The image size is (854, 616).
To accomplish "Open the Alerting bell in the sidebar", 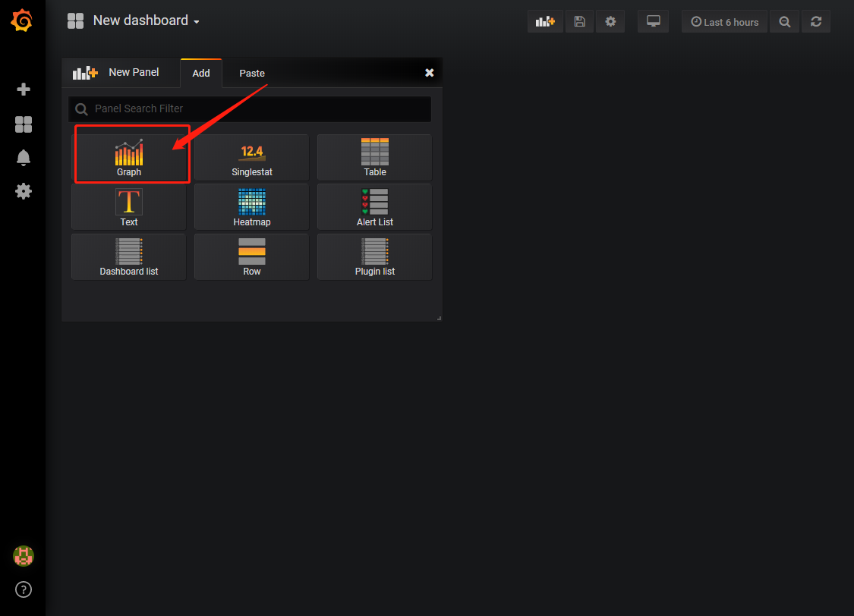I will (x=23, y=159).
